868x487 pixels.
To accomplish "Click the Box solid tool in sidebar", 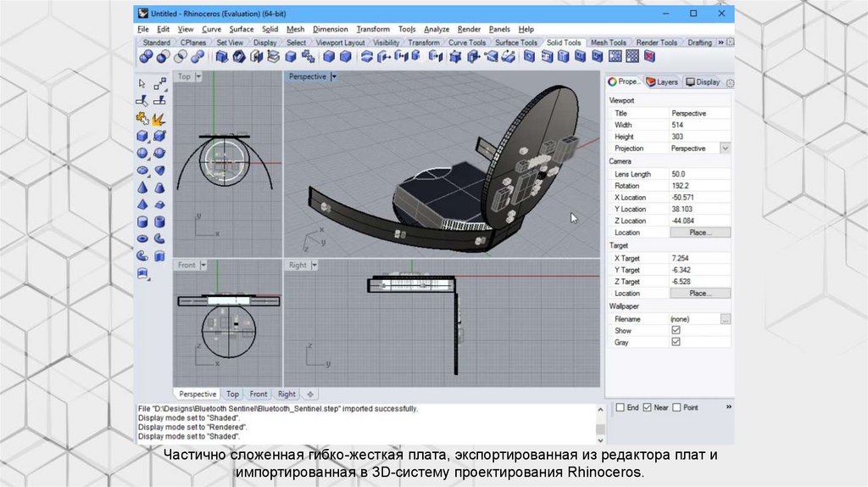I will [x=142, y=136].
